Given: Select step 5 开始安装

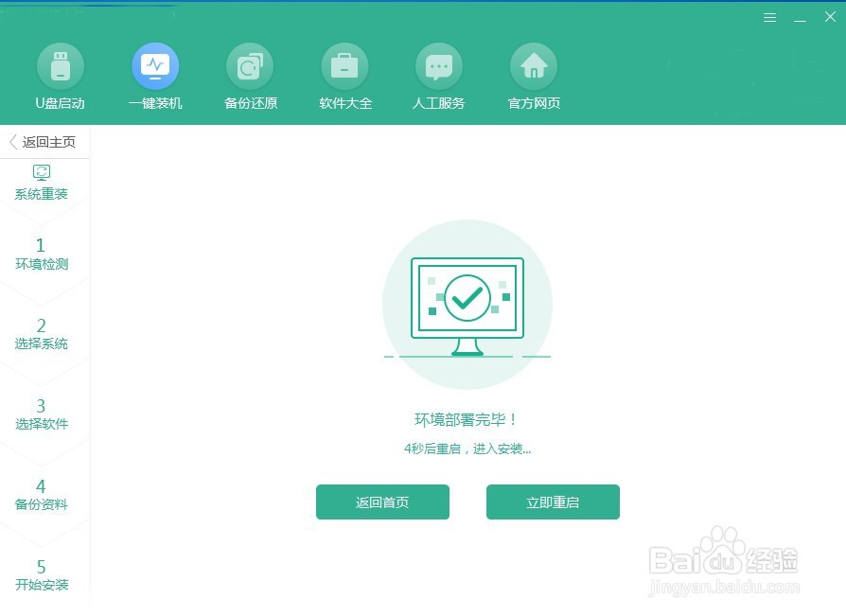Looking at the screenshot, I should coord(42,575).
